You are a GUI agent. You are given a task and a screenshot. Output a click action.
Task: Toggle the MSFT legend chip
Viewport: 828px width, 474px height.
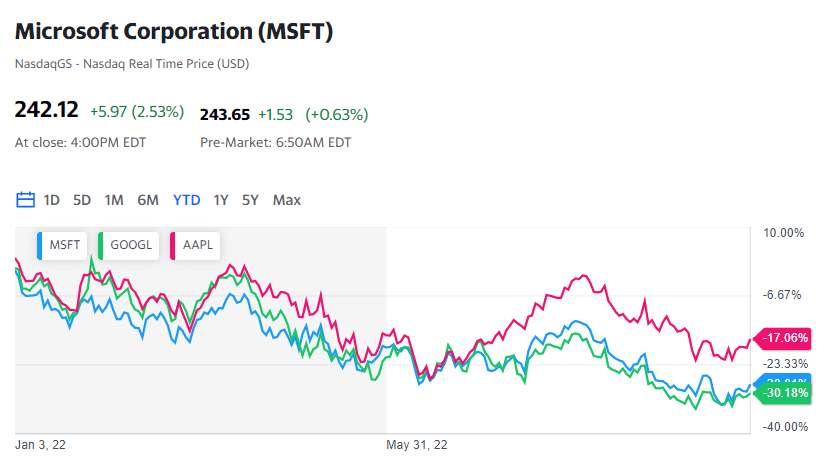(x=62, y=245)
